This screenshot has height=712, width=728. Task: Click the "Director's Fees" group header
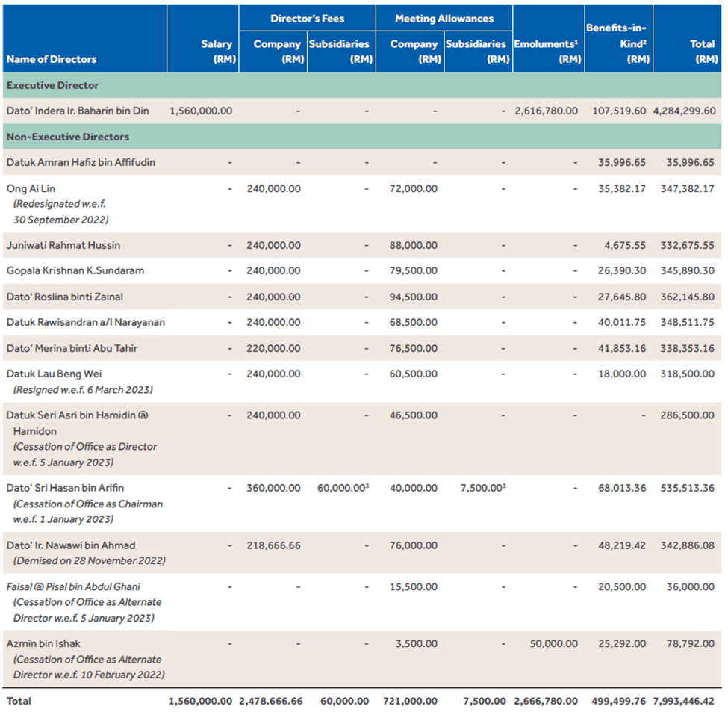[305, 19]
